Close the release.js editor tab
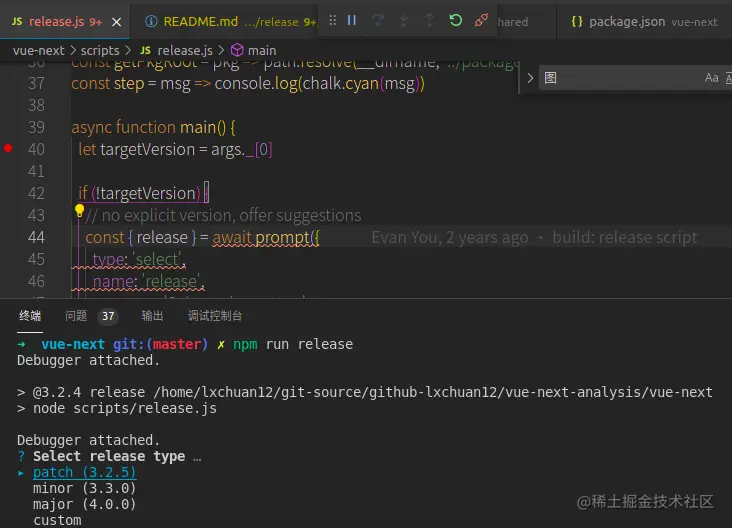732x528 pixels. click(117, 22)
